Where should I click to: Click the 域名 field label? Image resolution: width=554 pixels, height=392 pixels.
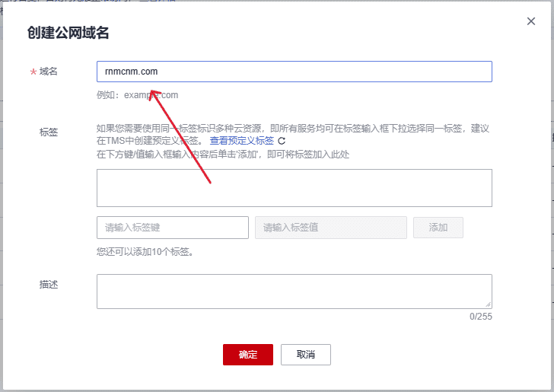click(49, 72)
